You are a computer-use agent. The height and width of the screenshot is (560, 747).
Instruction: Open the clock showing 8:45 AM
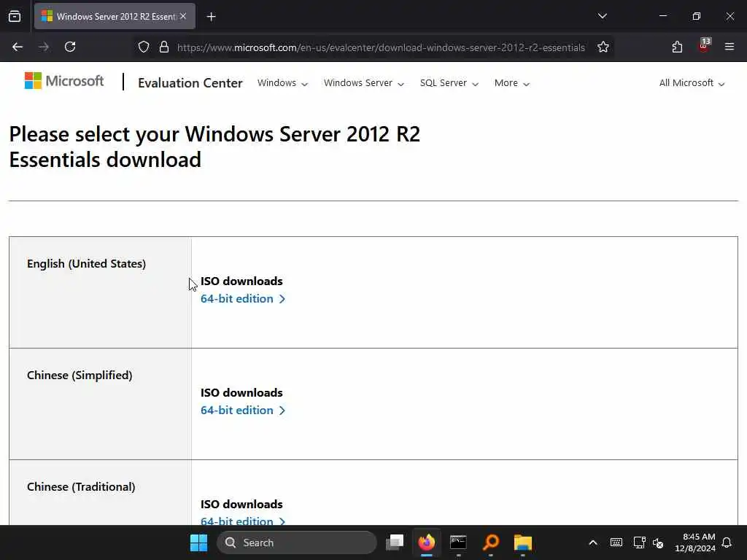[695, 542]
